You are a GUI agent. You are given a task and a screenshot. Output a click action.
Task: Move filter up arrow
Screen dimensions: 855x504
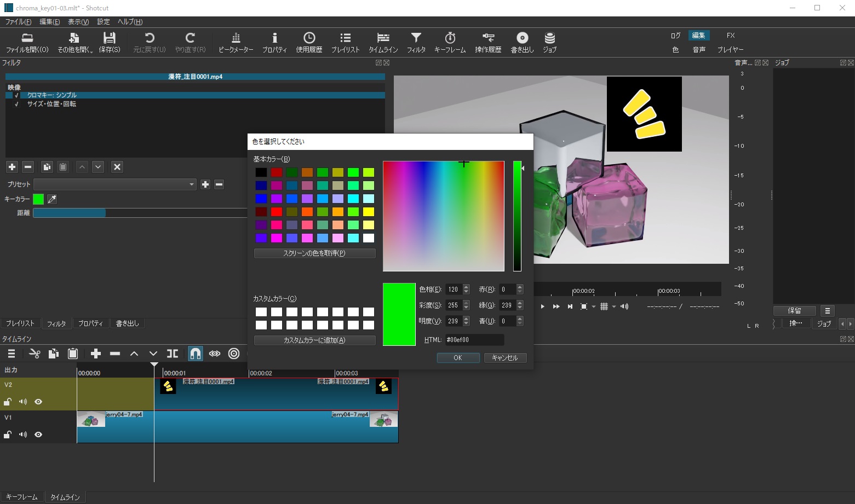82,167
